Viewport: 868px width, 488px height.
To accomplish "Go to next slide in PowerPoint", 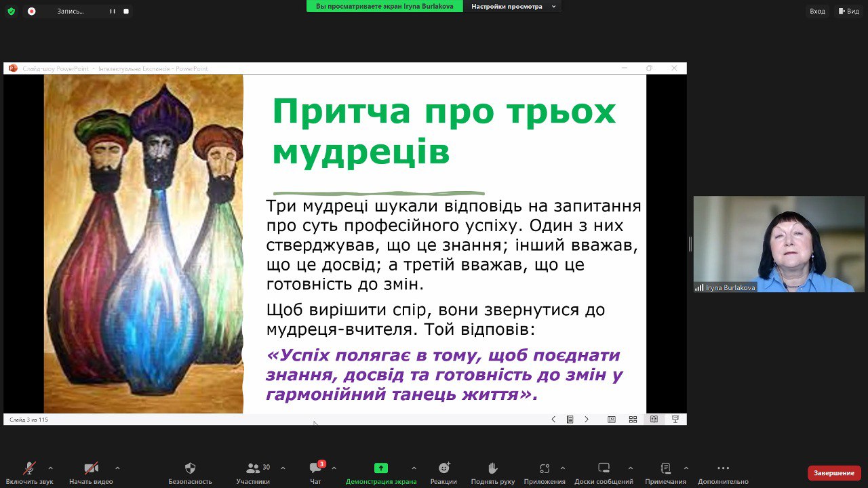I will tap(587, 420).
